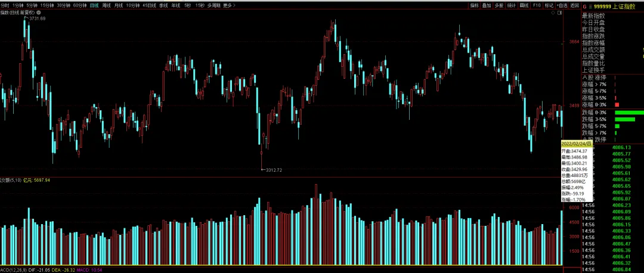
Task: Click the 2022/02/24 date in tooltip
Action: [x=576, y=144]
